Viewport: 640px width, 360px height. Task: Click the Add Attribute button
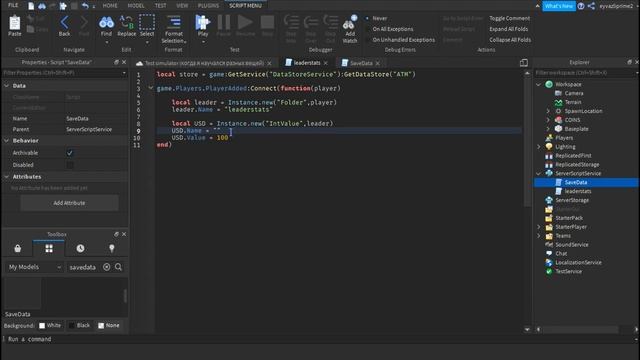coord(69,203)
